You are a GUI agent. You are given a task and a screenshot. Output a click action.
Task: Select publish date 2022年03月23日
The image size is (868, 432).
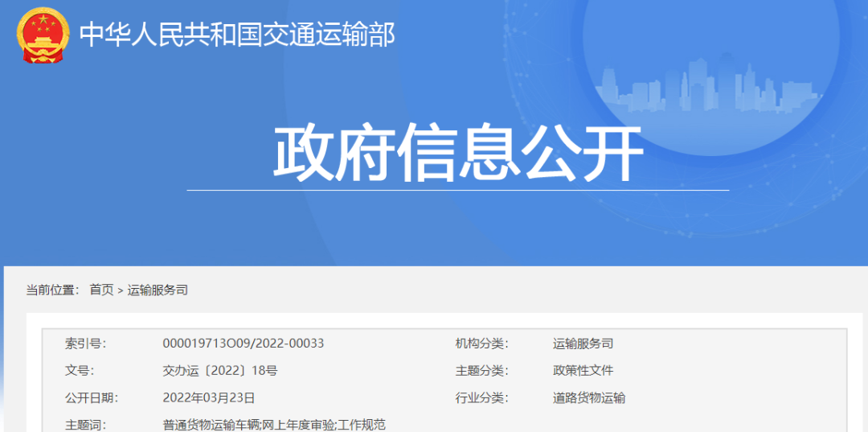(x=209, y=397)
